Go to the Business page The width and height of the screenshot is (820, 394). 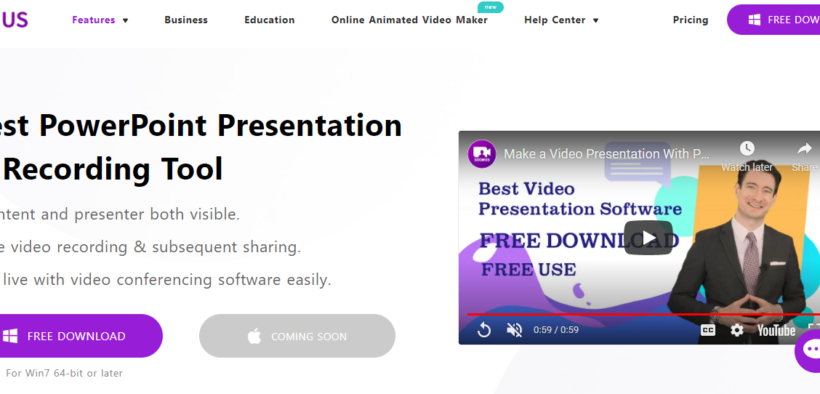(186, 20)
